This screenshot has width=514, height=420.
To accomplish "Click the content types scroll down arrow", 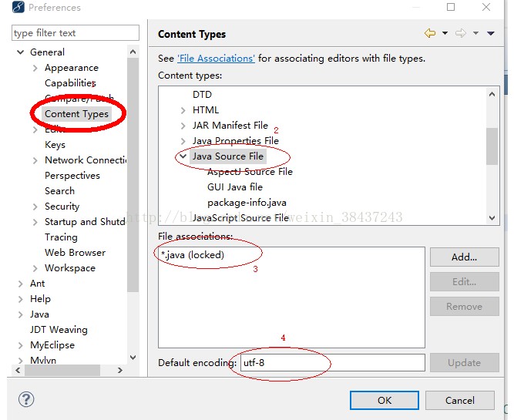I will [492, 217].
